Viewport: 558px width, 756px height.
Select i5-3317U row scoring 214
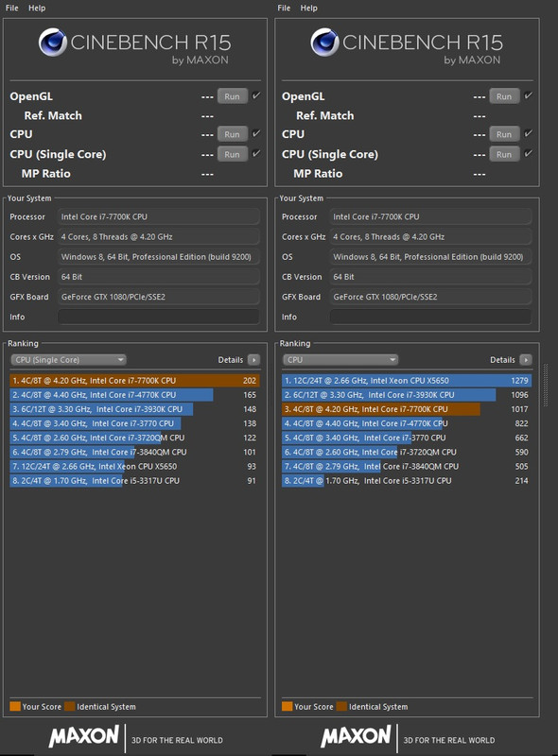tap(407, 481)
